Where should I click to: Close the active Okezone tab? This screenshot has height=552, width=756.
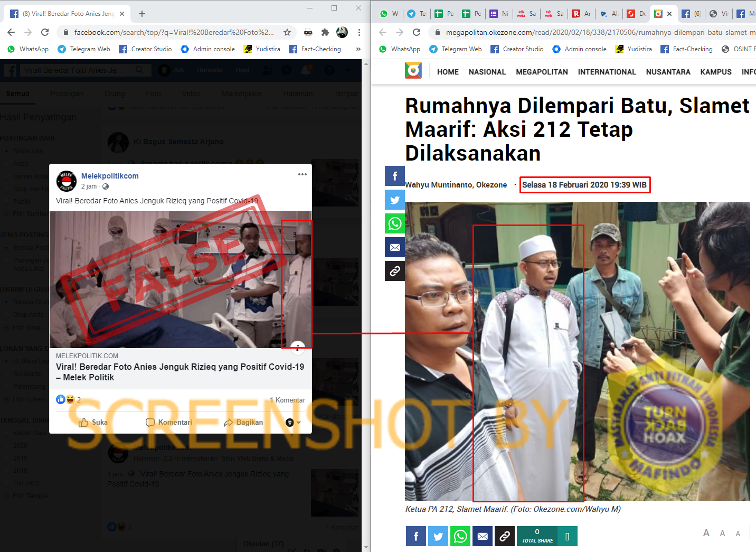[669, 14]
